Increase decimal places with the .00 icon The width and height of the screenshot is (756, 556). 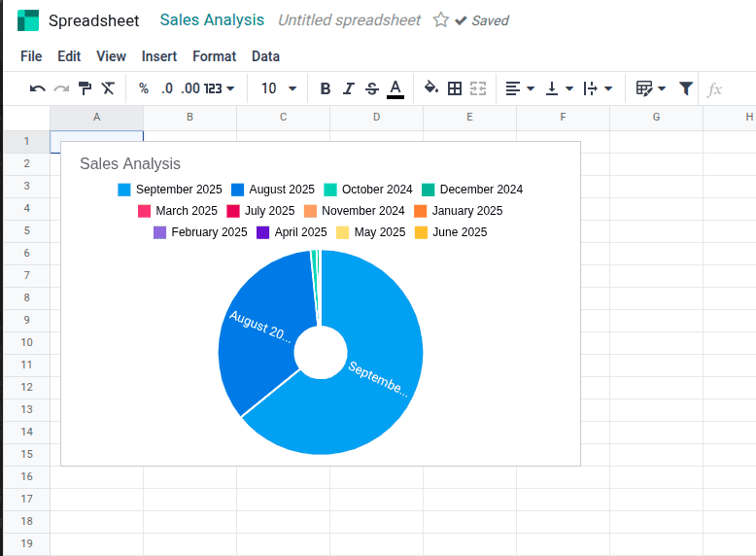190,88
